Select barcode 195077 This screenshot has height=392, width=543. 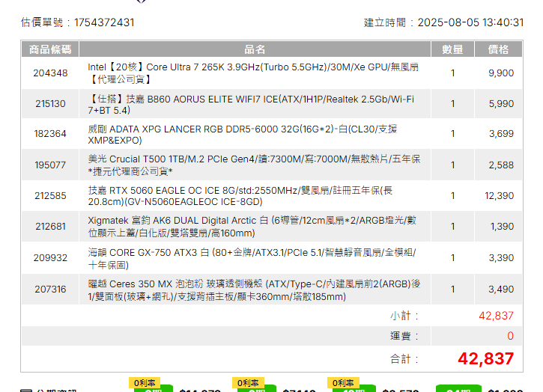coord(51,165)
